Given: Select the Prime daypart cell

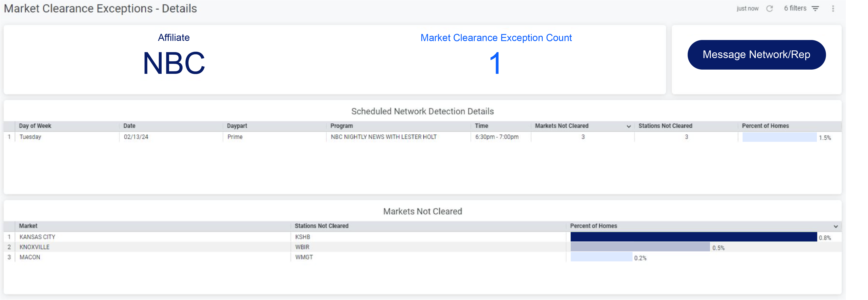Looking at the screenshot, I should pyautogui.click(x=274, y=137).
